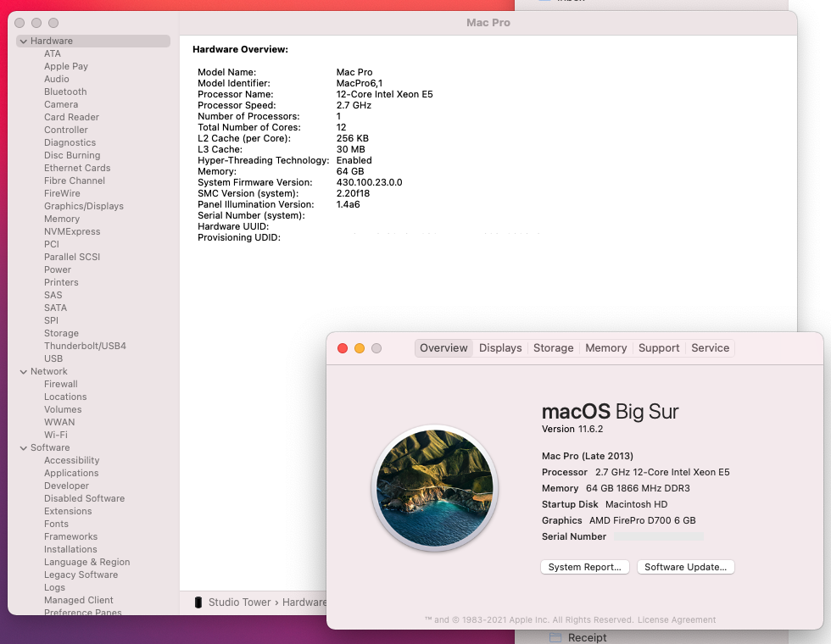This screenshot has height=644, width=831.
Task: Select Logs under Software
Action: 54,587
